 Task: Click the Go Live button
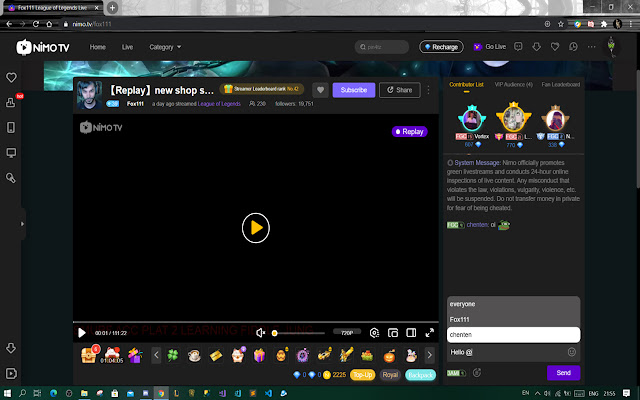click(490, 47)
